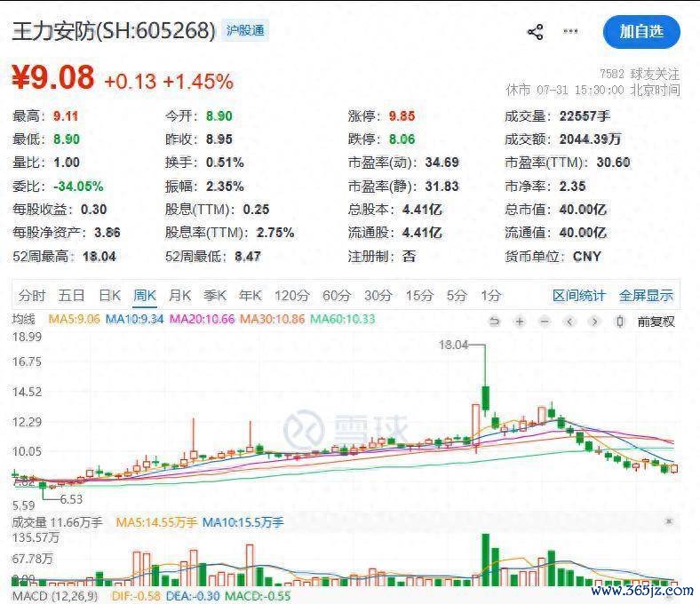700x604 pixels.
Task: Open the 60分 chart tab
Action: pyautogui.click(x=337, y=296)
